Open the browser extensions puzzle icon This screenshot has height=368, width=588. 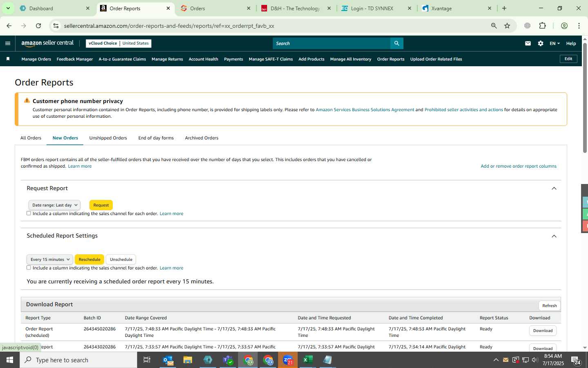[542, 26]
